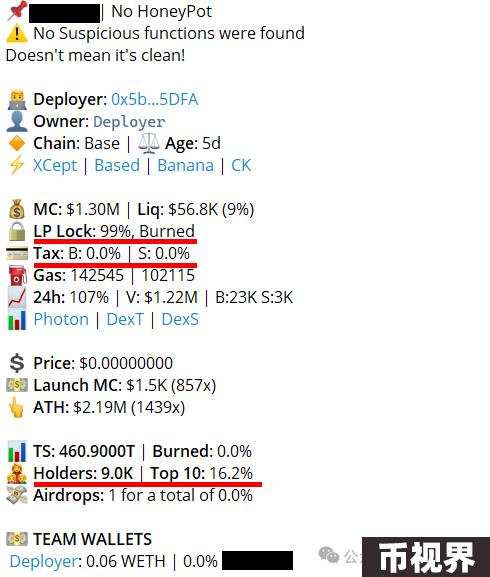The image size is (490, 577).
Task: Click the lightning bolt icon beside XCept
Action: coord(17,165)
